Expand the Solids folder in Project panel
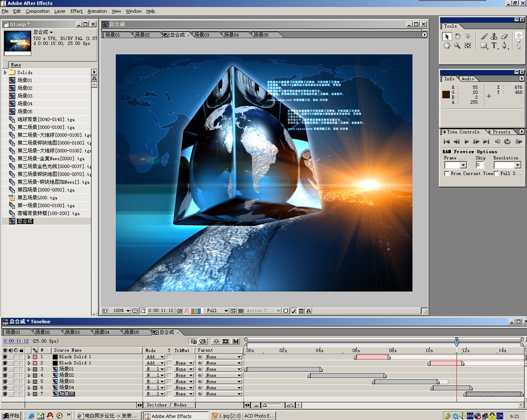This screenshot has width=527, height=420. point(5,72)
